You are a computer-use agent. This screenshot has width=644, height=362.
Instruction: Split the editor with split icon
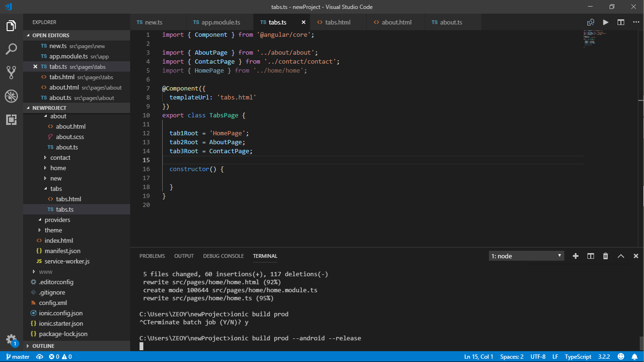click(621, 22)
